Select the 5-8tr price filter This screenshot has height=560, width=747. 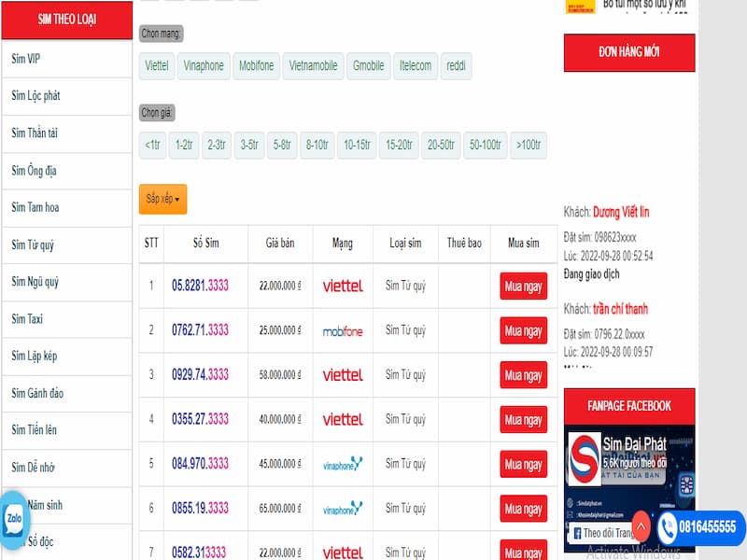pos(282,145)
